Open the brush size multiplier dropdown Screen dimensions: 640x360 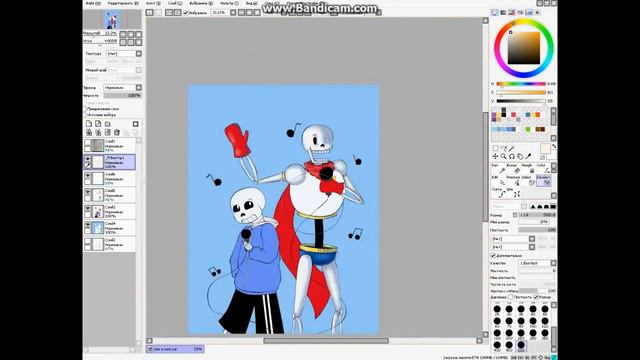(515, 215)
